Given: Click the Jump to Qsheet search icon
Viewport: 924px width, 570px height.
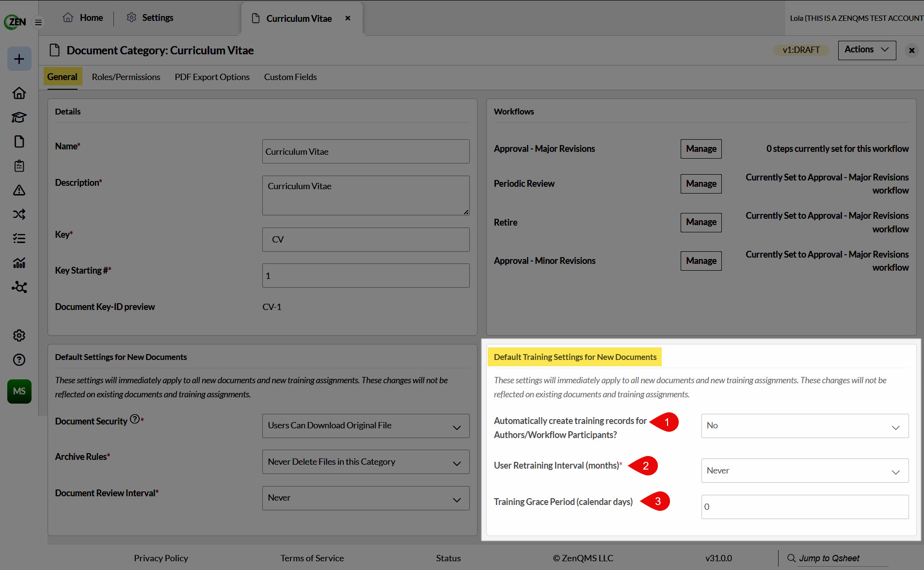Looking at the screenshot, I should pos(791,558).
